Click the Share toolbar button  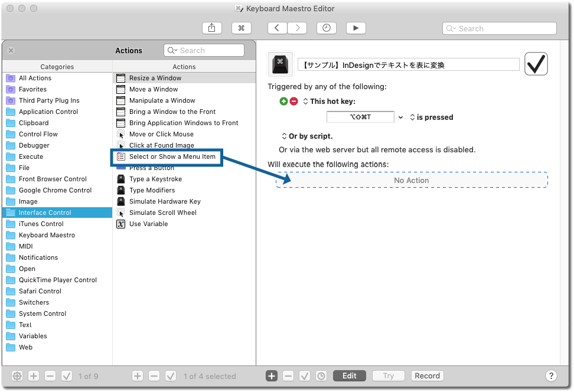point(211,28)
